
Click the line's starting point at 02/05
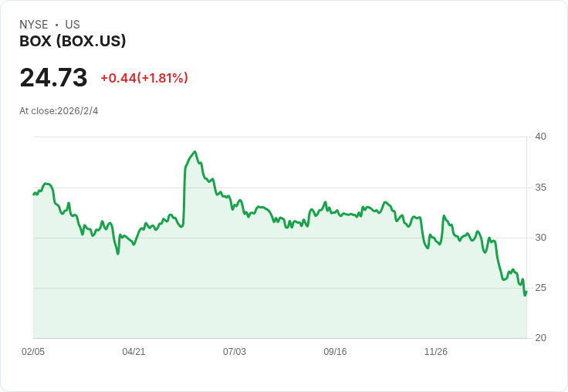[x=34, y=194]
